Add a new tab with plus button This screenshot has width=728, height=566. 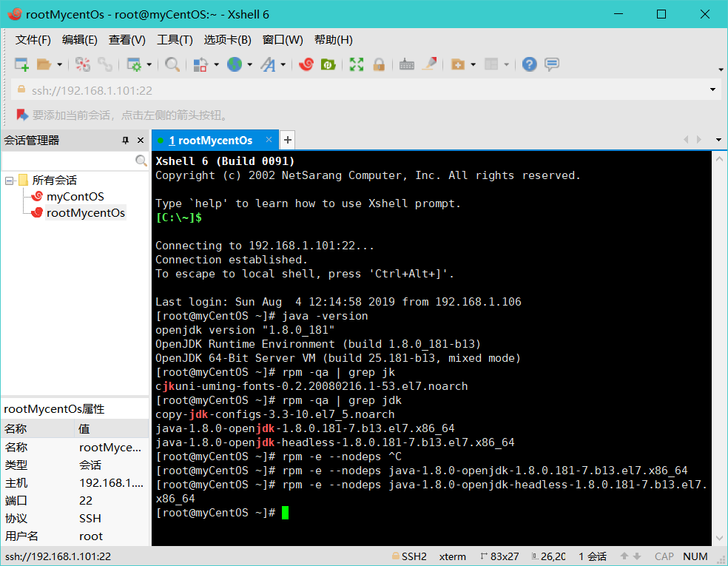click(288, 140)
